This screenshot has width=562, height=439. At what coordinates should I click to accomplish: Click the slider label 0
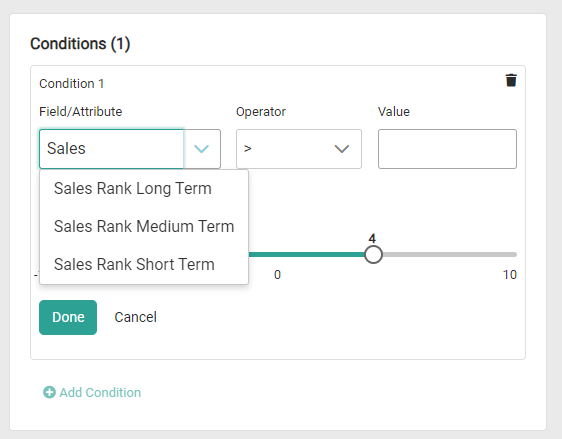coord(277,275)
